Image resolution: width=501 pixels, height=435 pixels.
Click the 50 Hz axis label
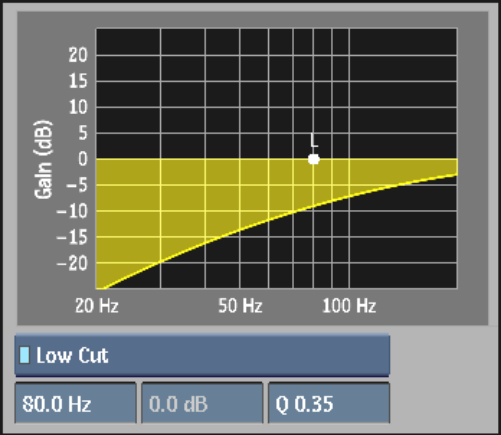(x=240, y=305)
